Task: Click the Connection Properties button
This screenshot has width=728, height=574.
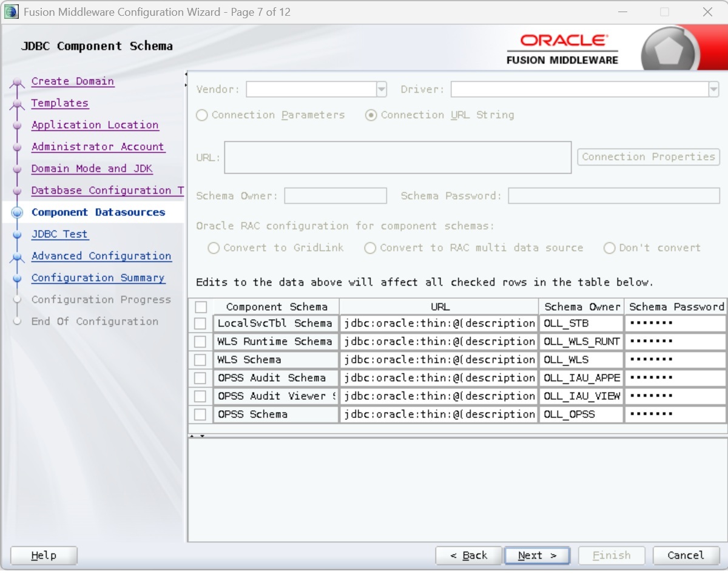Action: (649, 157)
